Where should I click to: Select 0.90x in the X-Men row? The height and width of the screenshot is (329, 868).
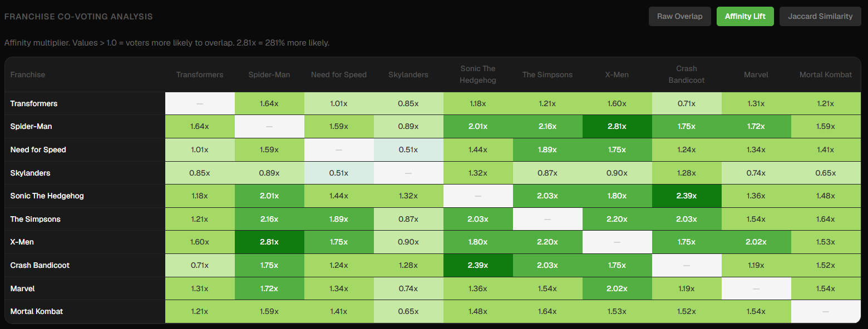408,242
